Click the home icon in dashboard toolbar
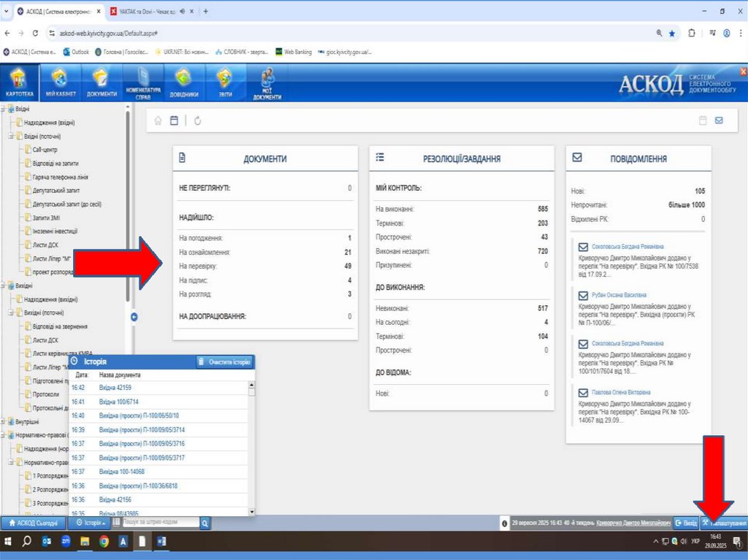748x560 pixels. pyautogui.click(x=158, y=120)
